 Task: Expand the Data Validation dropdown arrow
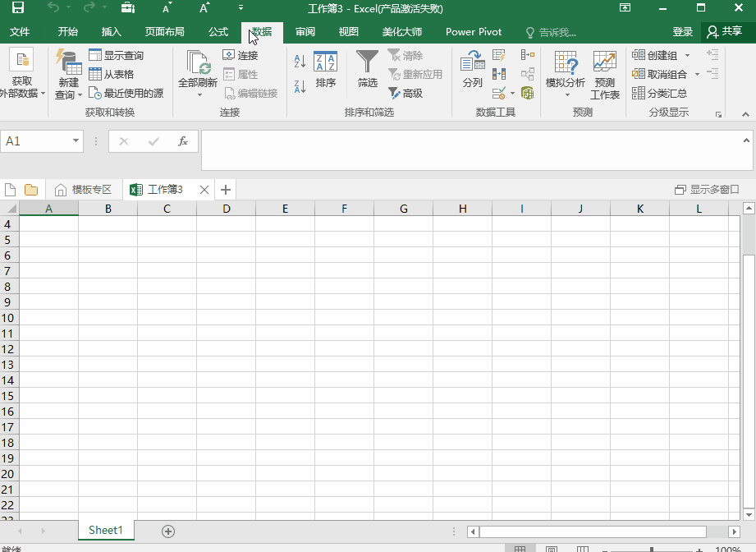(512, 93)
